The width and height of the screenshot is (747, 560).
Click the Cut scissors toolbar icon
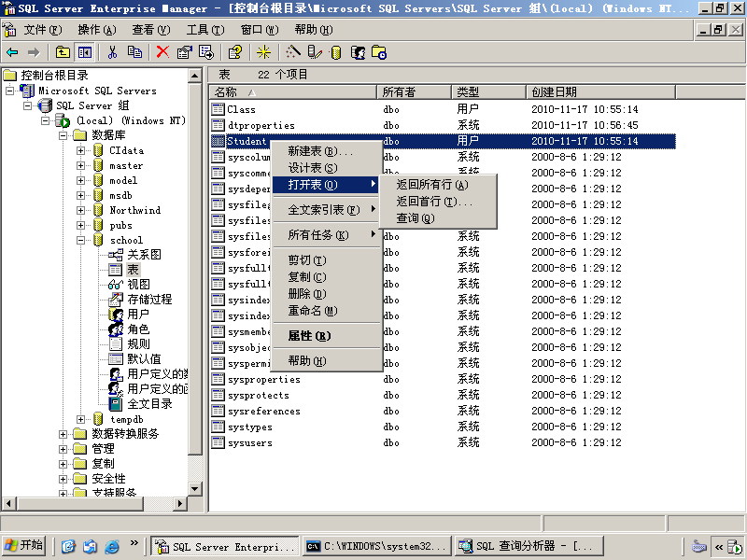tap(112, 52)
